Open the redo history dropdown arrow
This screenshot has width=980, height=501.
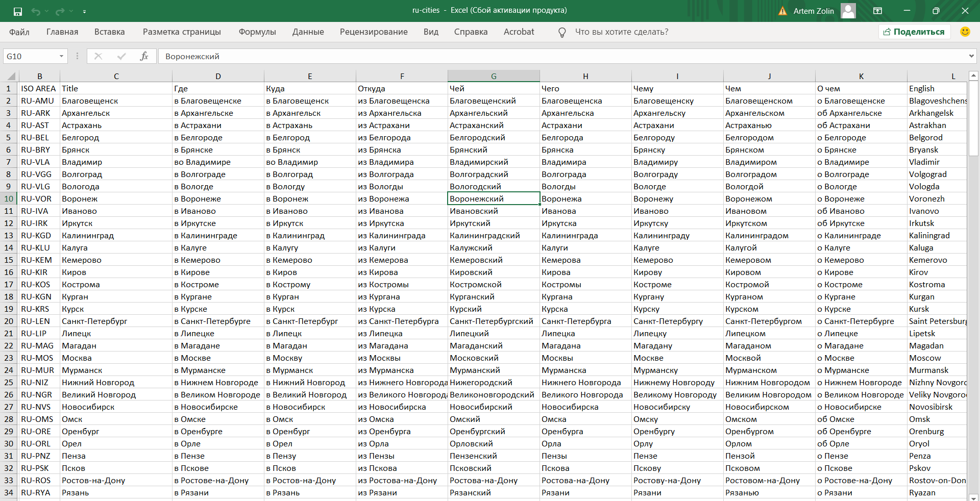[x=71, y=11]
